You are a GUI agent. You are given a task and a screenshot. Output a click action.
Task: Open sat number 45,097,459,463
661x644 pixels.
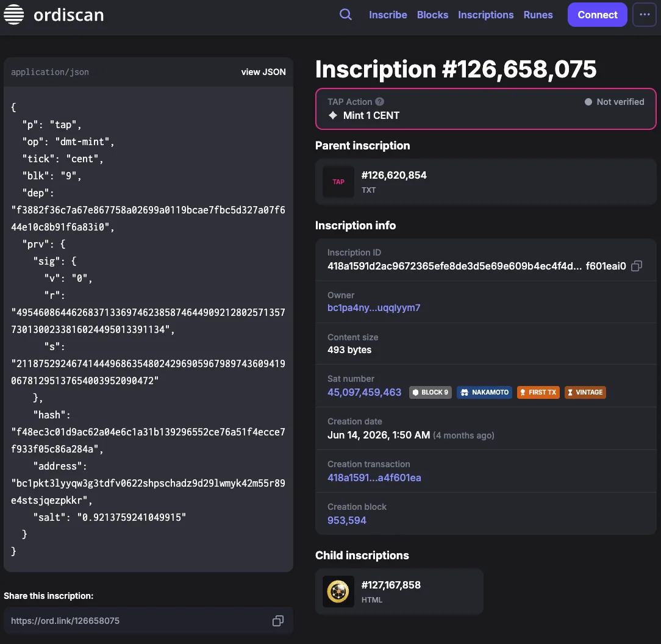click(x=364, y=392)
